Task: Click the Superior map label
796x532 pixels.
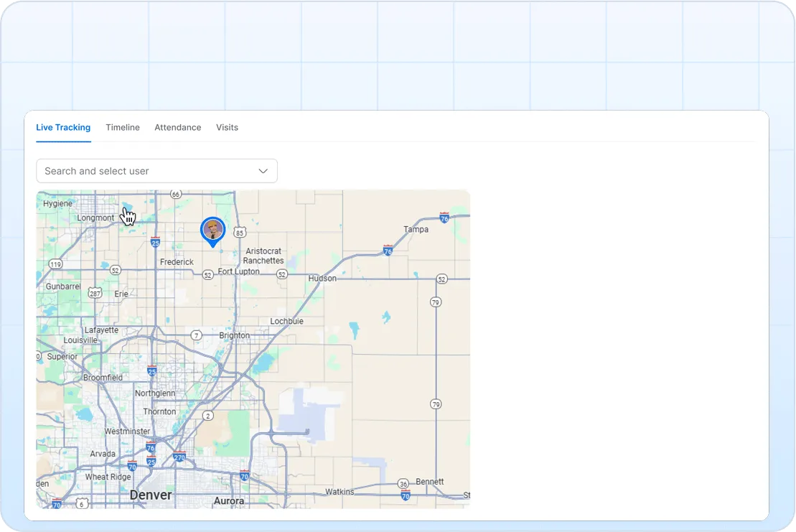Action: pos(62,356)
